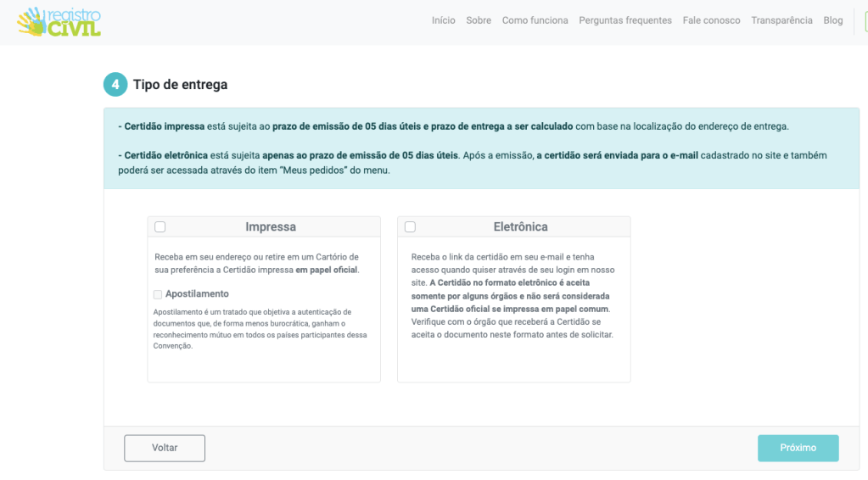Viewport: 868px width, 480px height.
Task: Check the Eletrônica delivery option
Action: click(x=410, y=226)
